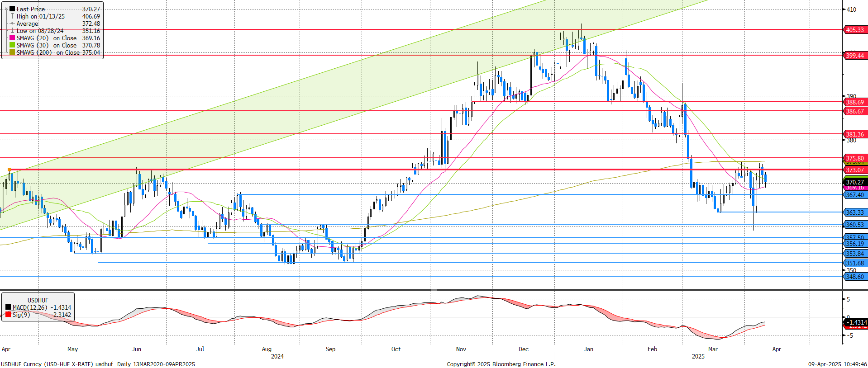The height and width of the screenshot is (368, 868).
Task: Click the Jun label on time axis
Action: click(136, 349)
